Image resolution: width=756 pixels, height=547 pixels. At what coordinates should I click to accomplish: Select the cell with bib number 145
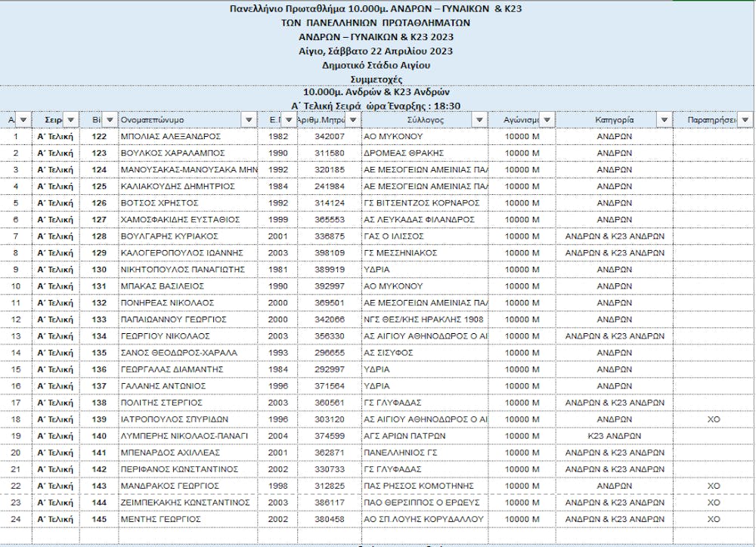[x=99, y=519]
